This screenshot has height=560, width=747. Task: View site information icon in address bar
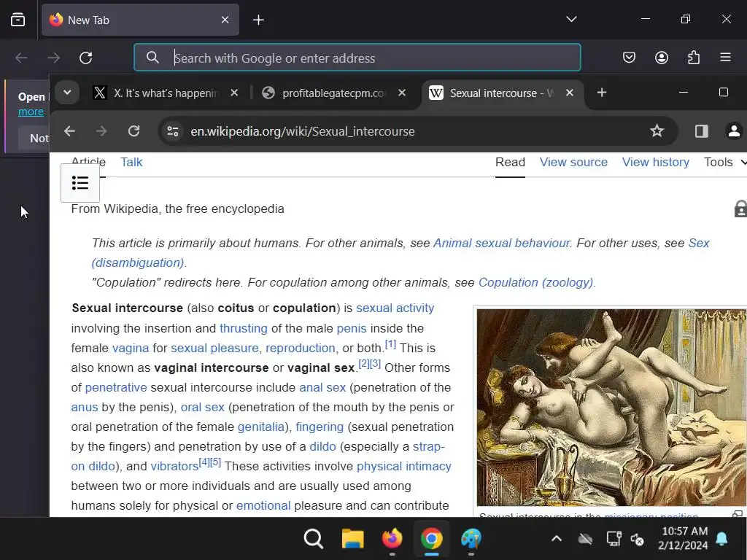click(172, 131)
